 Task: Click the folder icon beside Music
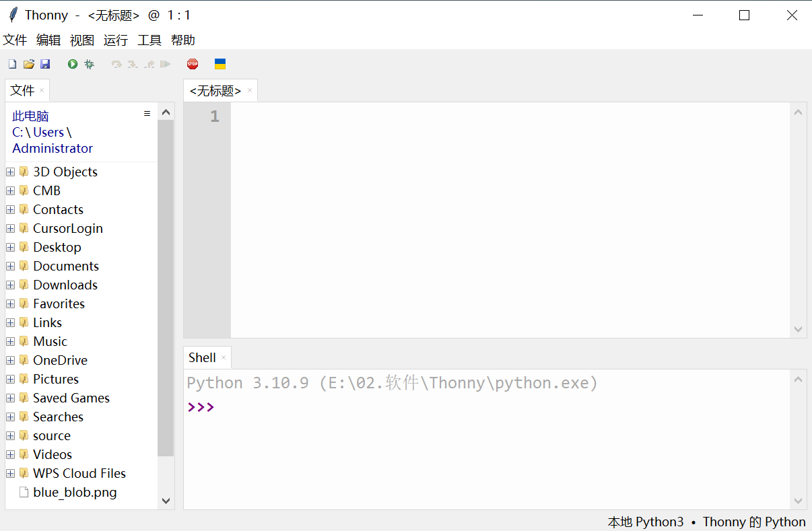pos(24,341)
